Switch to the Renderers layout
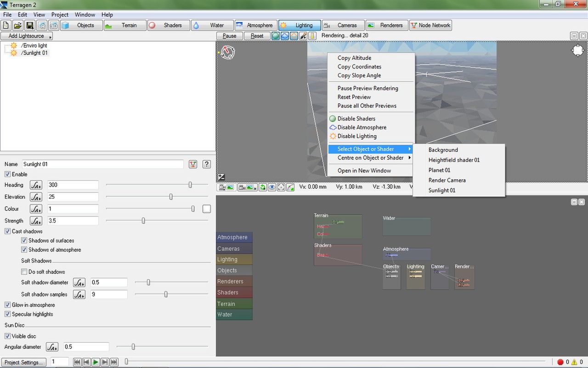Image resolution: width=588 pixels, height=368 pixels. pyautogui.click(x=386, y=25)
